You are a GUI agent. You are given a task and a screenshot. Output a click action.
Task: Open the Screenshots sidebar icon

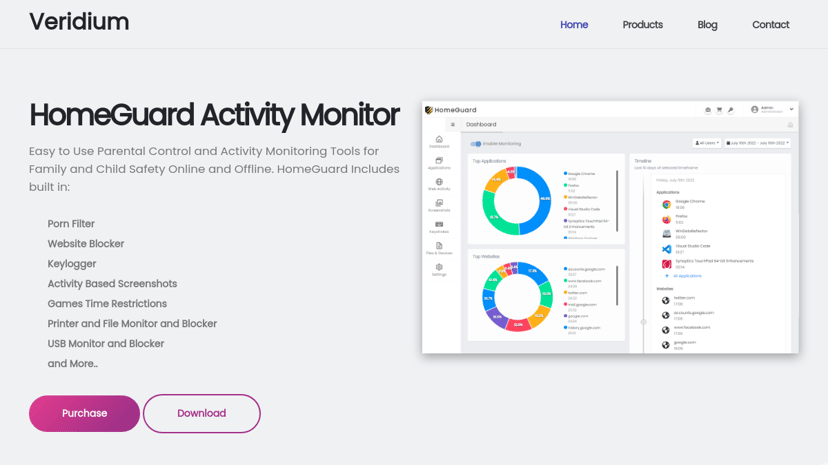click(x=439, y=203)
